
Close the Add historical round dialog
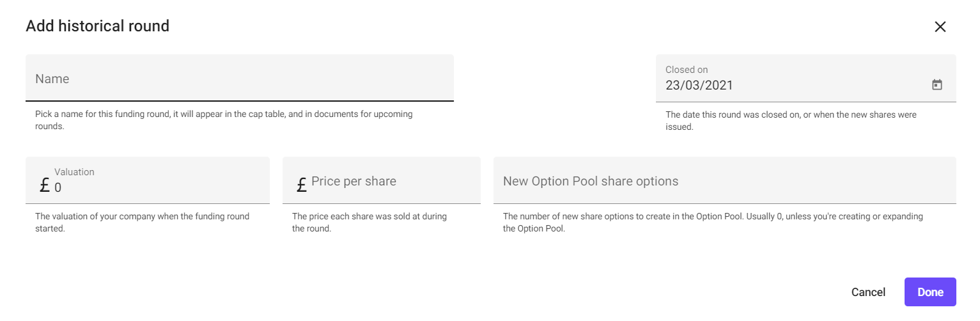(x=940, y=27)
